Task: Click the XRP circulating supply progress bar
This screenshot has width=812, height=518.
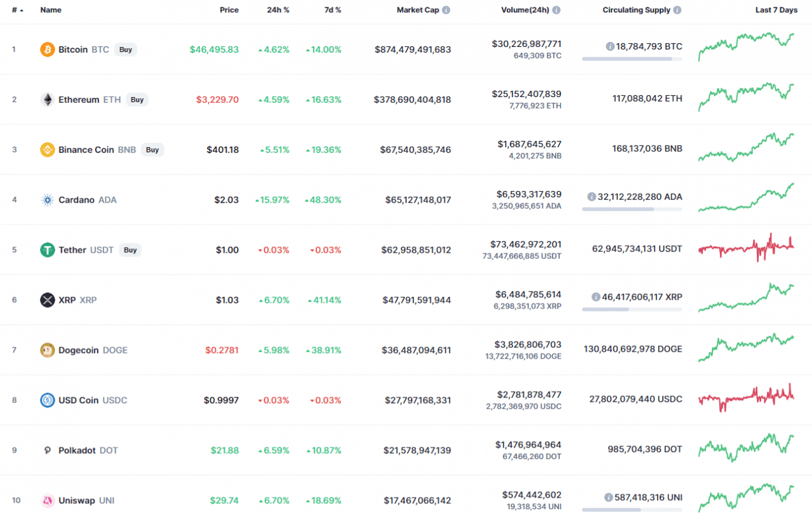Action: (x=632, y=309)
